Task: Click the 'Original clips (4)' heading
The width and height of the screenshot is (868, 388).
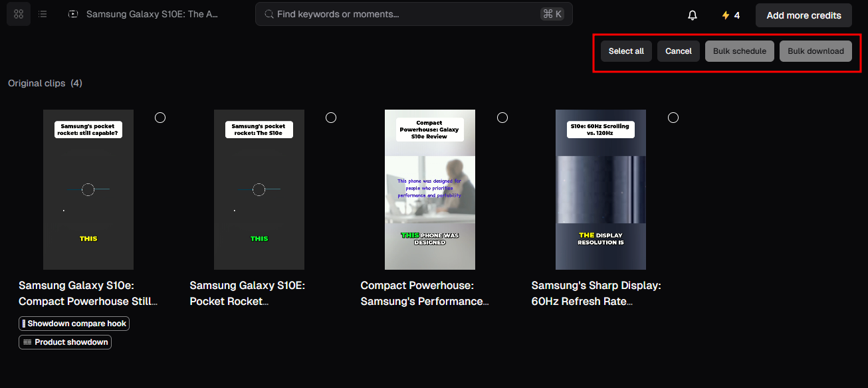Action: point(45,83)
